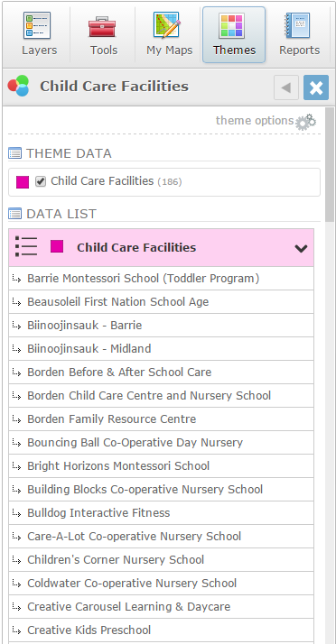Click the back arrow button in theme header
This screenshot has width=336, height=644.
click(286, 87)
